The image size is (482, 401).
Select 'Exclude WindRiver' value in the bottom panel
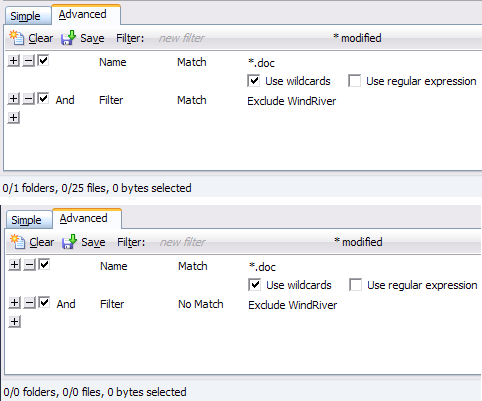(x=293, y=305)
